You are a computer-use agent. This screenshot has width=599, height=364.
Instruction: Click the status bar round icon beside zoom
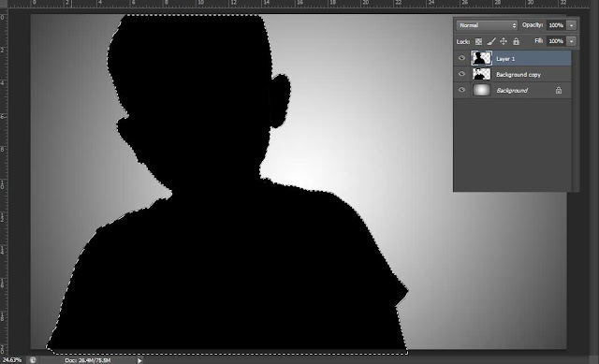coord(33,360)
